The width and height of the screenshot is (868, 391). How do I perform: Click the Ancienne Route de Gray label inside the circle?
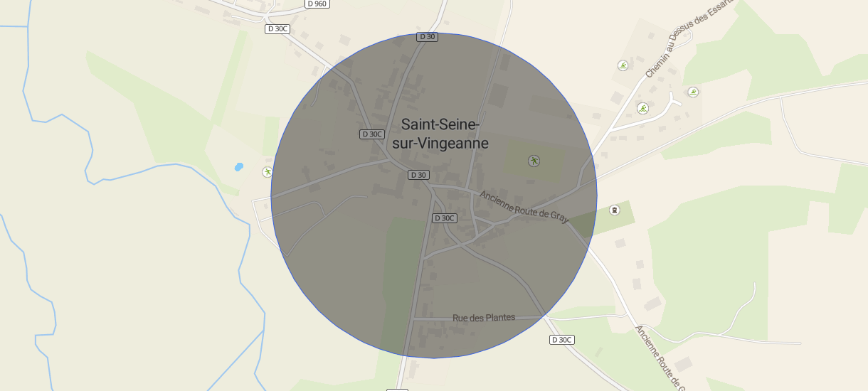tap(524, 206)
